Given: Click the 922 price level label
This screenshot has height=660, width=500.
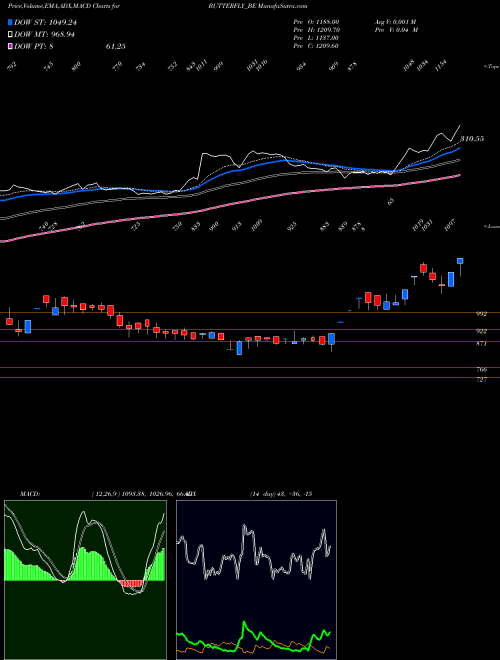Looking at the screenshot, I should 482,331.
